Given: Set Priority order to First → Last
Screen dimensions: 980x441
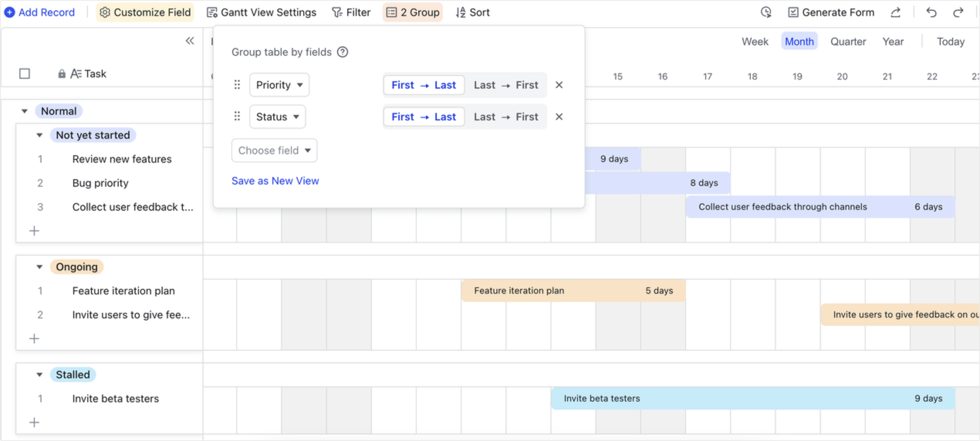Looking at the screenshot, I should pos(424,85).
